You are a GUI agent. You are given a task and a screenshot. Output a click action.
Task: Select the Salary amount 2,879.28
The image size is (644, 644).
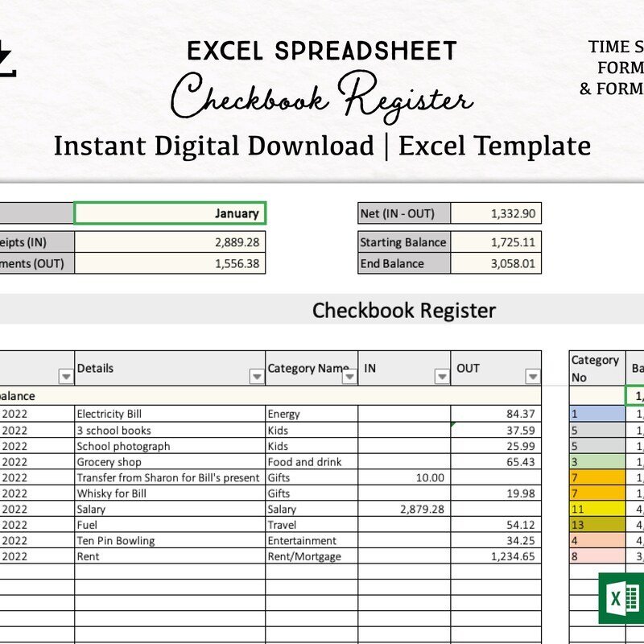(419, 510)
